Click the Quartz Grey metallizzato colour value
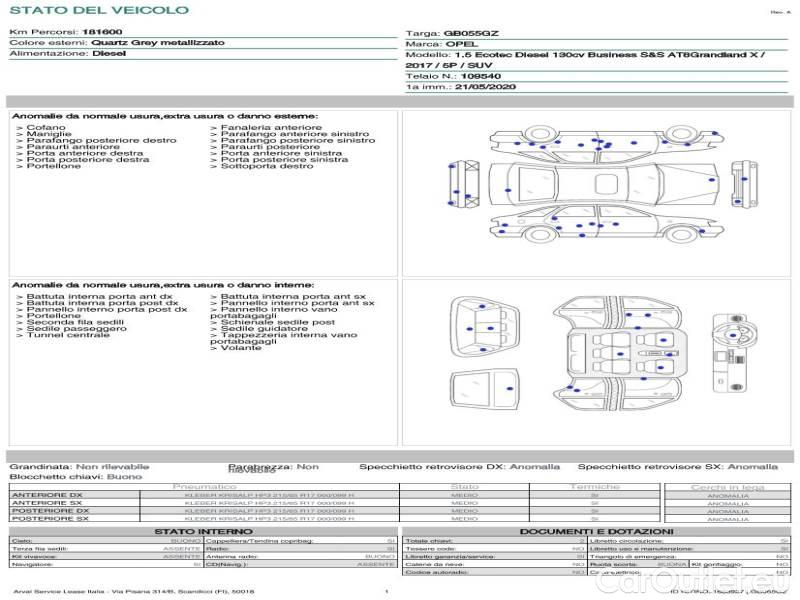Image resolution: width=800 pixels, height=600 pixels. tap(158, 42)
